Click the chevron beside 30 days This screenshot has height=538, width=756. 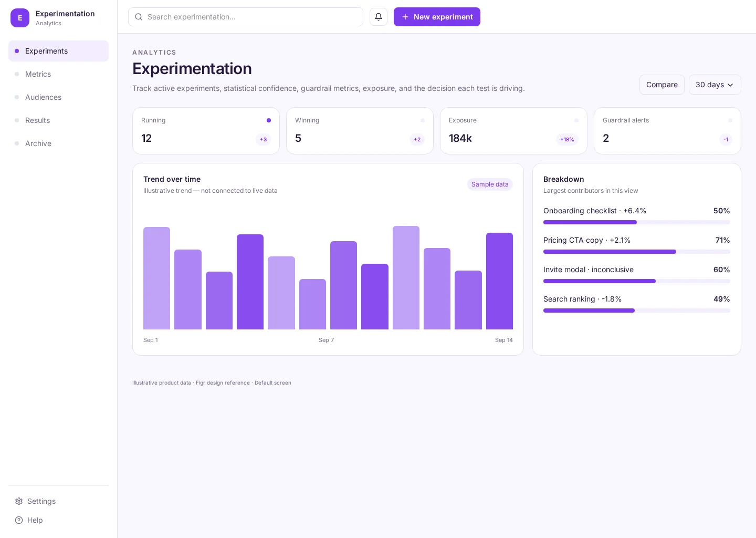pos(730,85)
